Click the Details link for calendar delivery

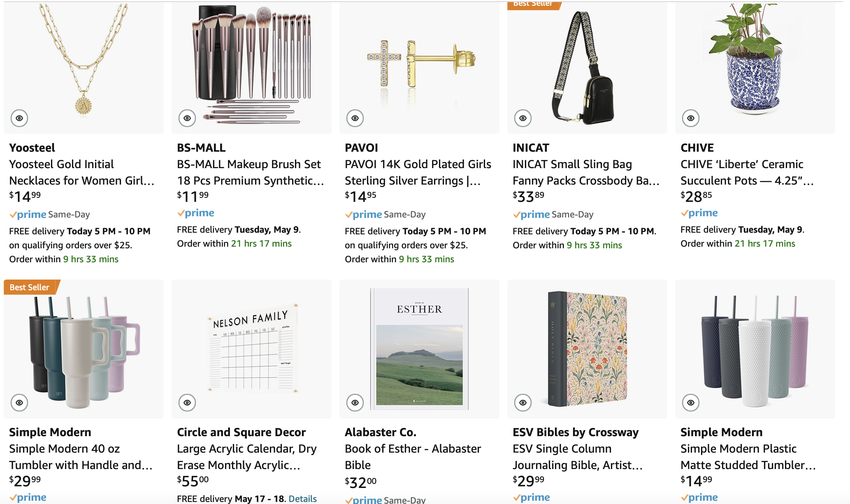click(302, 499)
